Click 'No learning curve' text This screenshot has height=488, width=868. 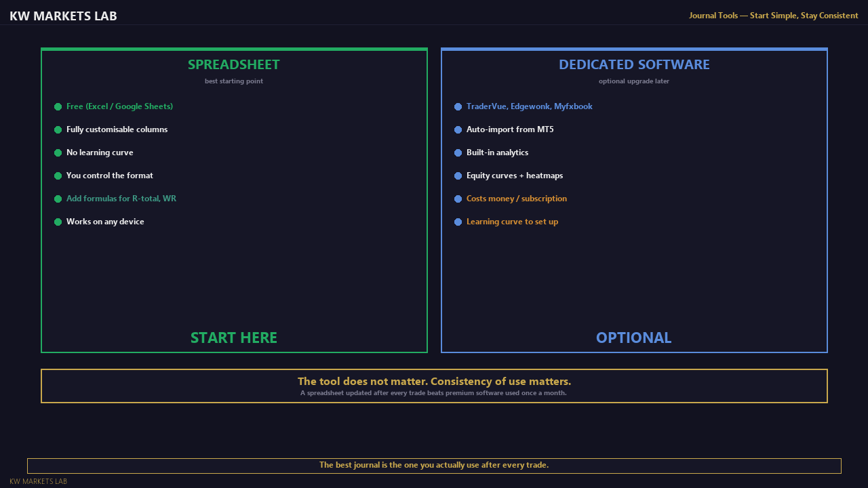click(x=100, y=152)
